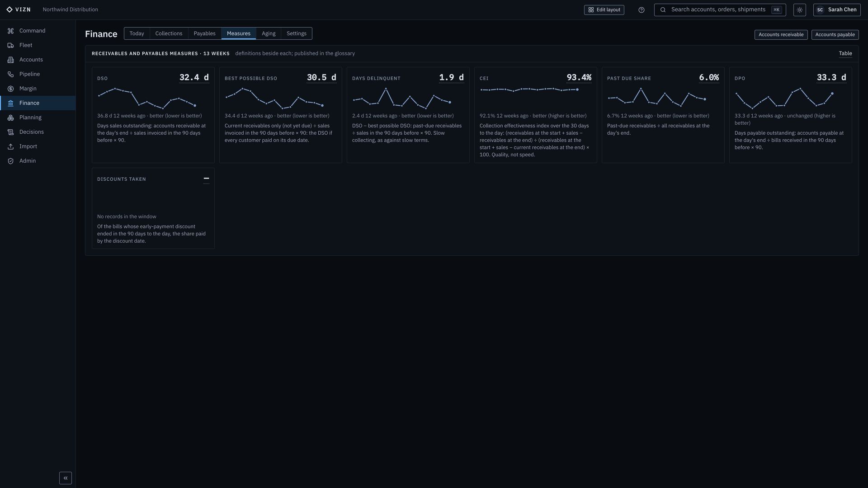Click the ⌘K shortcut badge
This screenshot has width=868, height=488.
pos(776,10)
